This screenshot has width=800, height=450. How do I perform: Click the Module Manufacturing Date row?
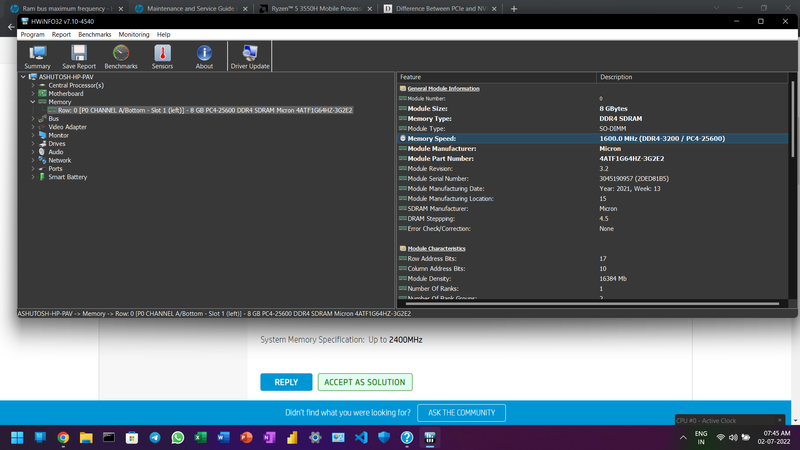tap(593, 189)
